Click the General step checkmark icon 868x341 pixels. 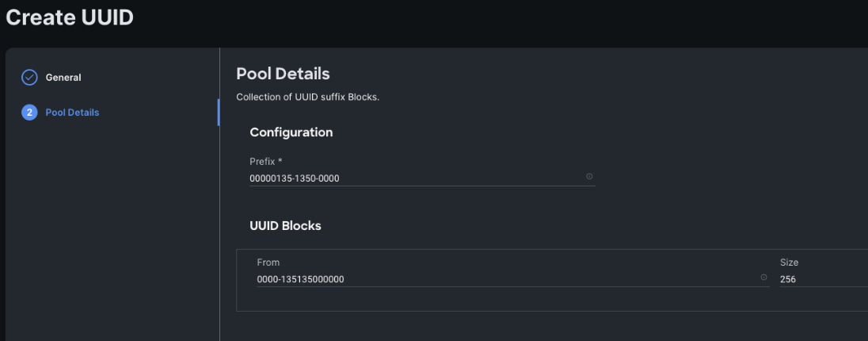tap(29, 77)
